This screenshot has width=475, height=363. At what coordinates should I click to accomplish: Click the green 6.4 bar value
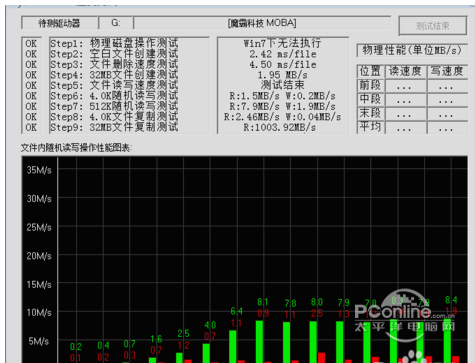tap(236, 311)
